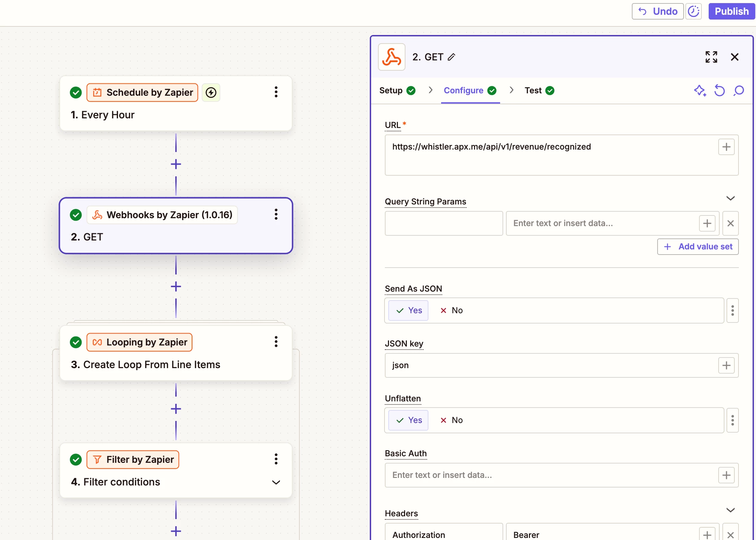This screenshot has height=540, width=756.
Task: Insert data into query param value
Action: click(x=707, y=223)
